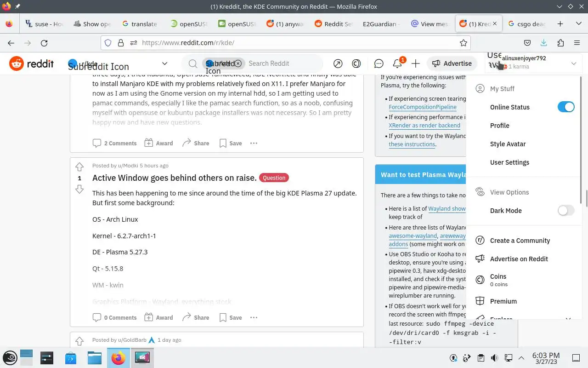
Task: Award the Active Window post
Action: tap(159, 317)
